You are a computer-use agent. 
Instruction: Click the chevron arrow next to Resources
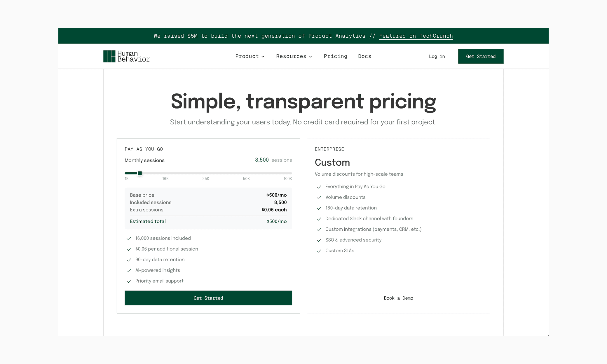[x=311, y=57]
